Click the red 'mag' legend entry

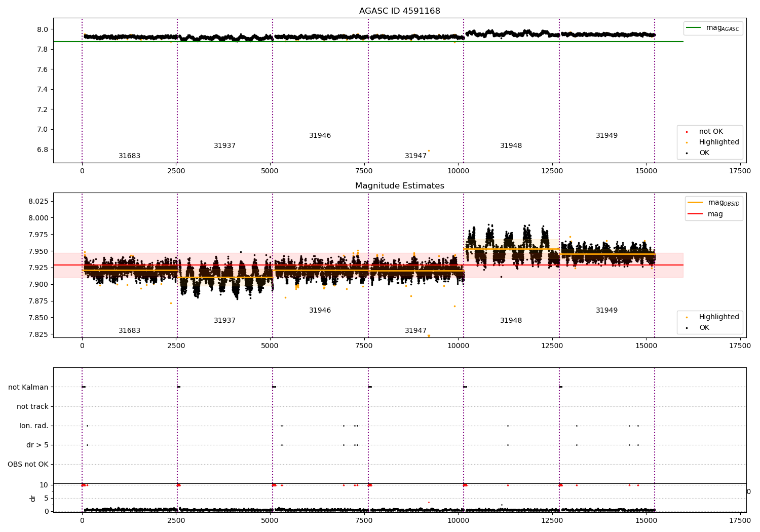pyautogui.click(x=706, y=214)
